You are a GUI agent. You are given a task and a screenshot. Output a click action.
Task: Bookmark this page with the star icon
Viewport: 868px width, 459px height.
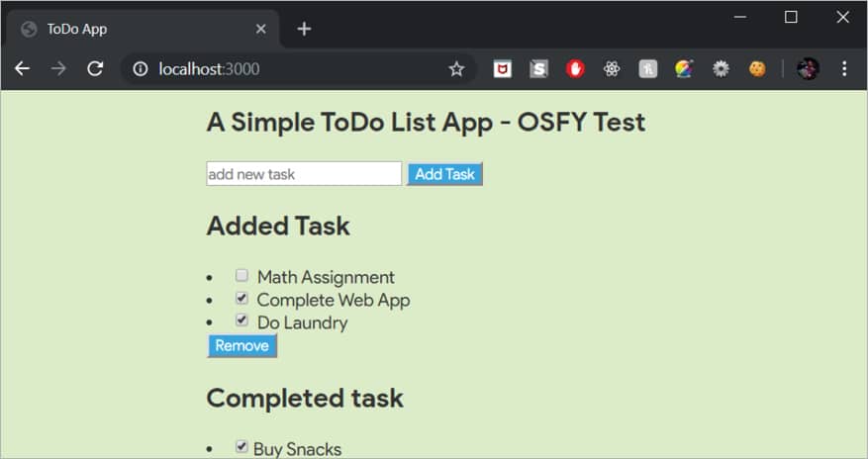coord(456,69)
